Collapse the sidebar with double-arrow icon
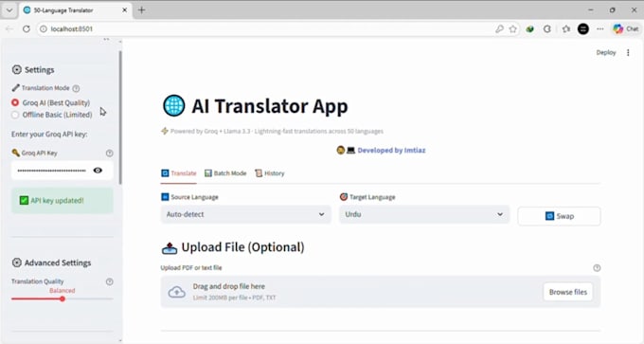 point(106,40)
